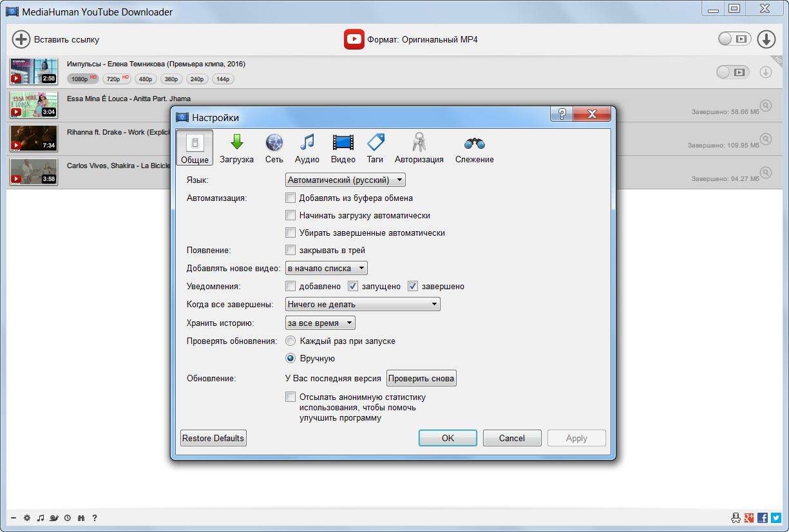This screenshot has width=789, height=532.
Task: Switch to the Загрузка tab
Action: coord(236,148)
